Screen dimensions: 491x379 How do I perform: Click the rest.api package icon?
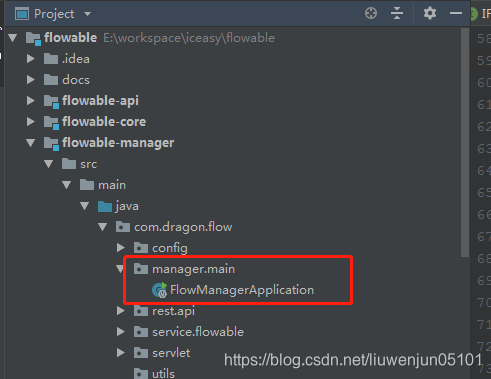coord(141,311)
